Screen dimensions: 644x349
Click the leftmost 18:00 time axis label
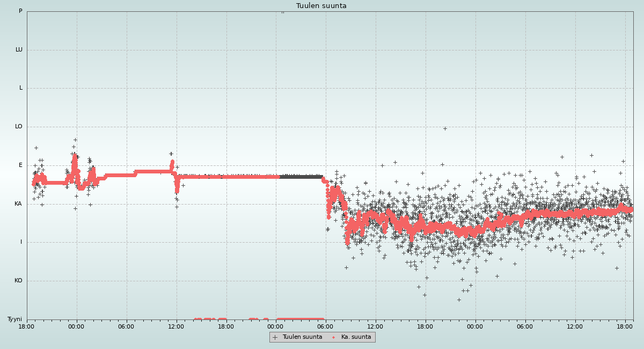point(27,326)
